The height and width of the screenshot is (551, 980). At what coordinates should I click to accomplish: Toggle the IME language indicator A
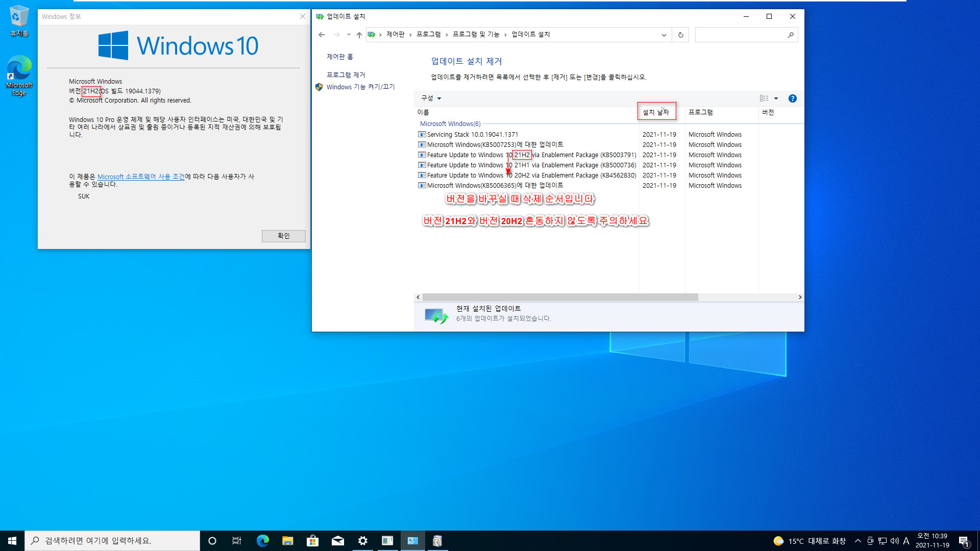906,541
